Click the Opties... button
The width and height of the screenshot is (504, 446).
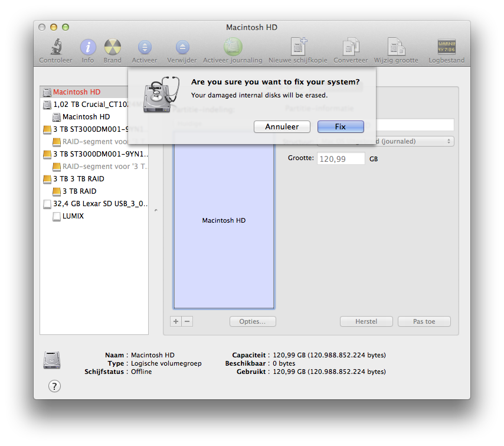click(x=253, y=321)
